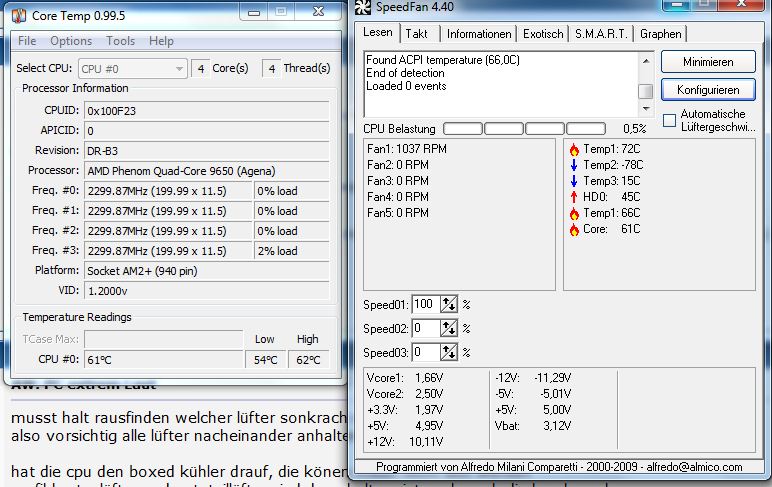This screenshot has width=772, height=487.
Task: Click the Speed02 input field
Action: [x=425, y=328]
